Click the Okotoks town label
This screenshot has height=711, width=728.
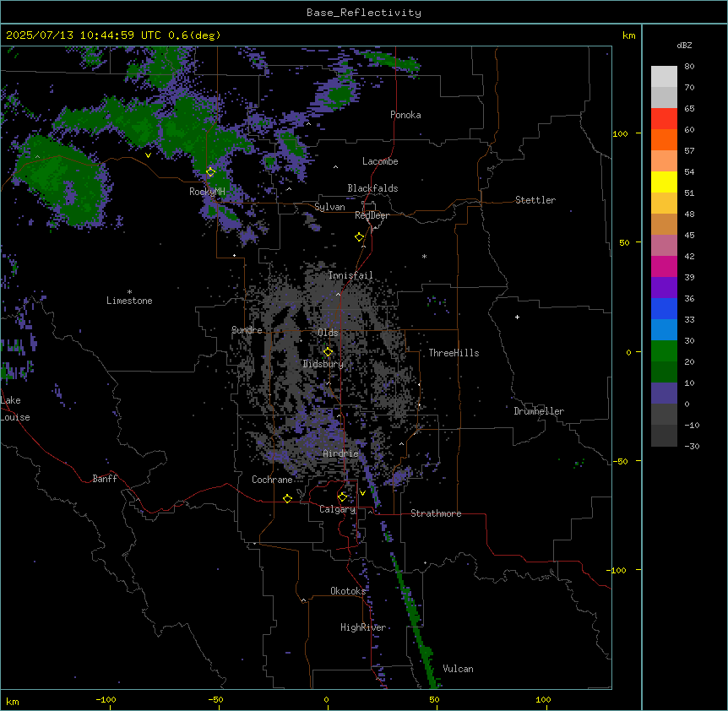click(x=348, y=591)
